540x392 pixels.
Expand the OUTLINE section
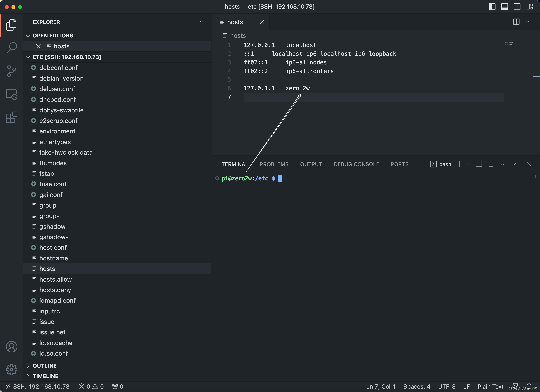[x=45, y=366]
